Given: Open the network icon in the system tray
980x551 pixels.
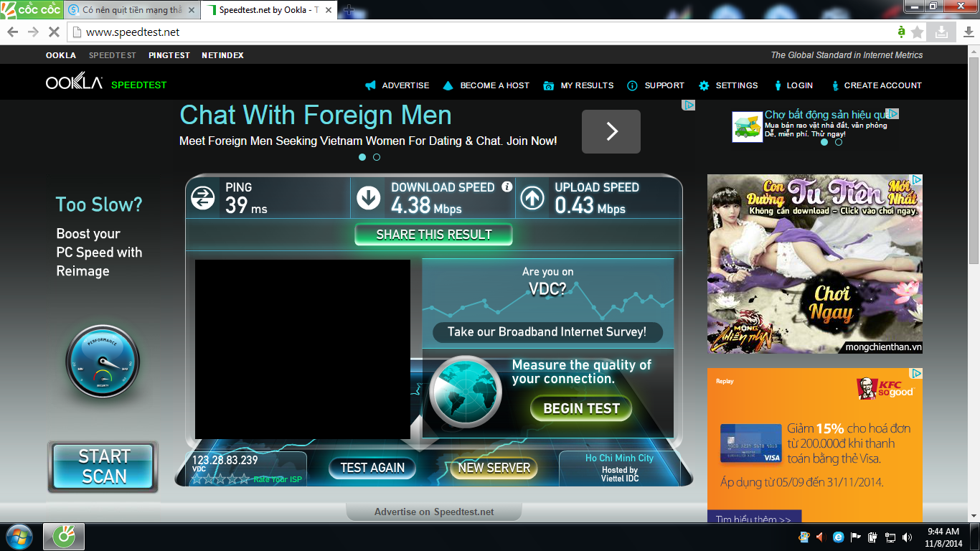Looking at the screenshot, I should pyautogui.click(x=890, y=537).
